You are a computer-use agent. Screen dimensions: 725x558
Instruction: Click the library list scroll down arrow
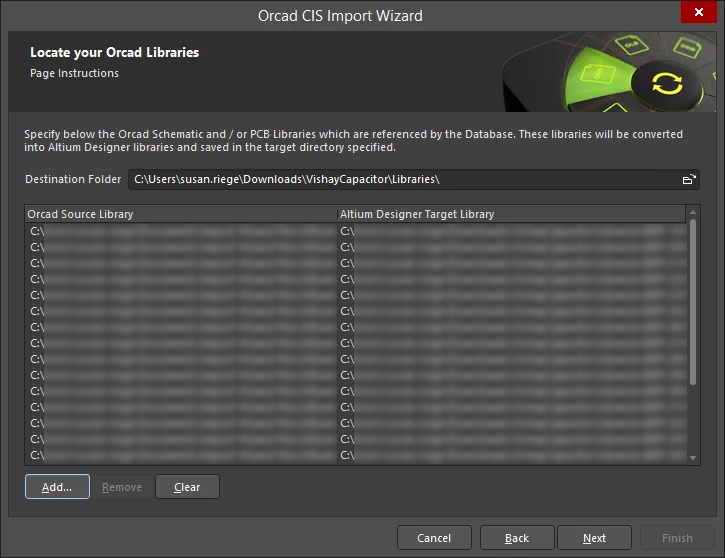pyautogui.click(x=693, y=458)
